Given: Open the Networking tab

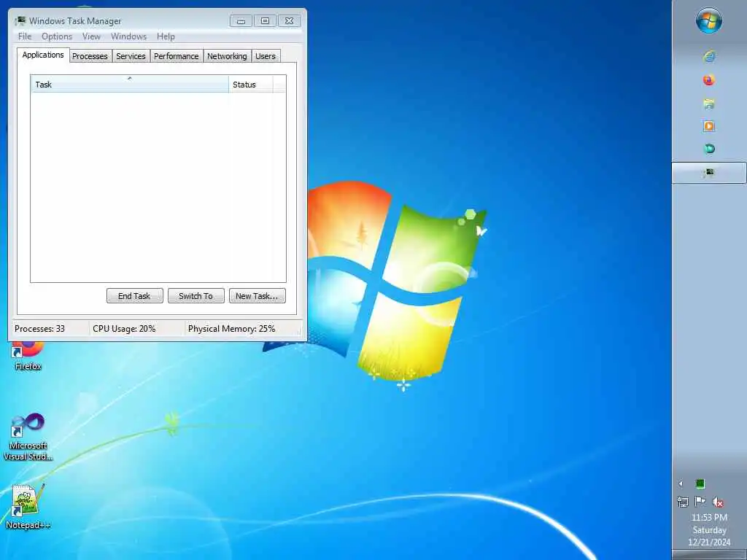Looking at the screenshot, I should click(x=228, y=56).
